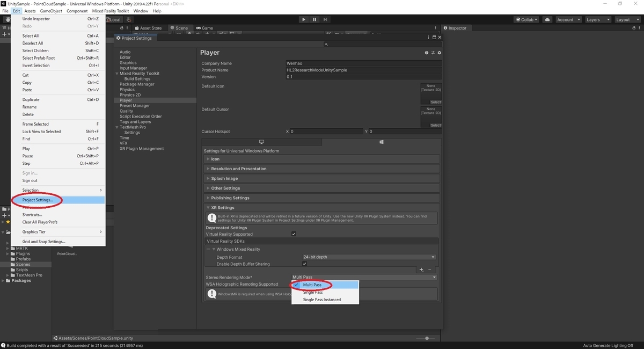Click Project Settings in Edit menu
This screenshot has height=349, width=644.
click(x=58, y=200)
